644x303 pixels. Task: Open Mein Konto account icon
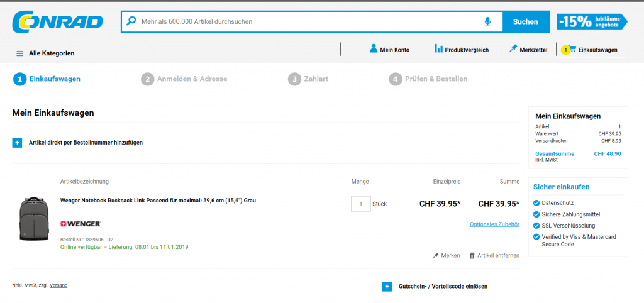(374, 49)
